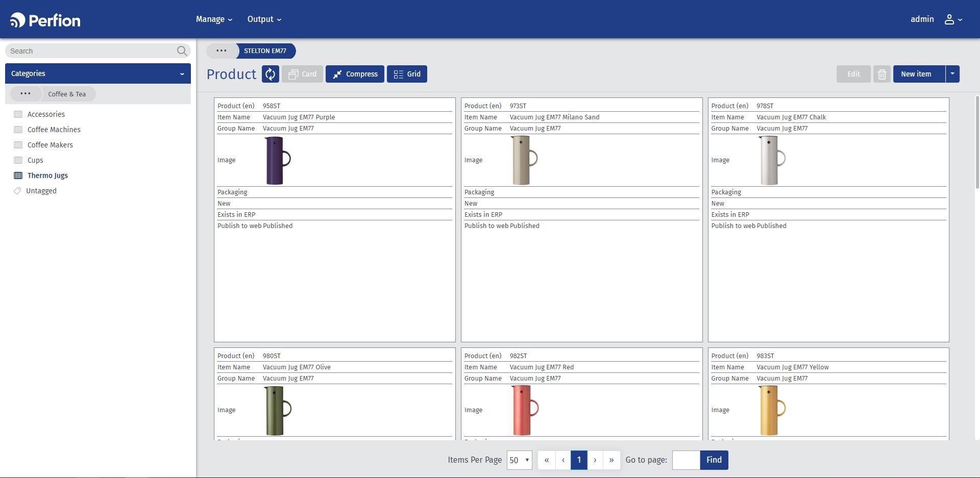This screenshot has width=980, height=478.
Task: Delete item with trash icon
Action: (x=881, y=74)
